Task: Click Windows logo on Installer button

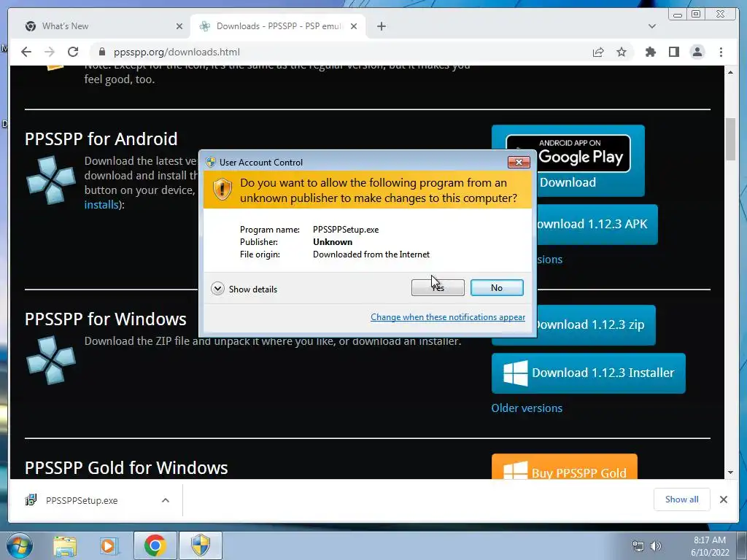Action: (516, 373)
